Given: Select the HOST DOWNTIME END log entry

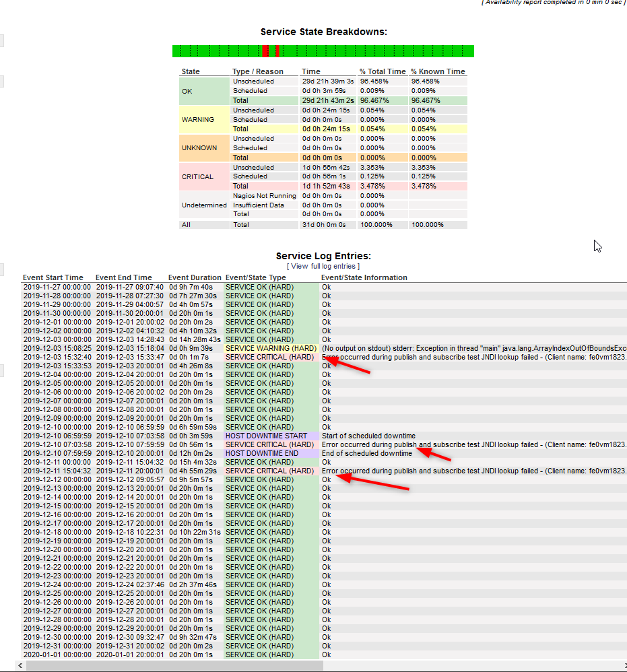Looking at the screenshot, I should point(262,453).
